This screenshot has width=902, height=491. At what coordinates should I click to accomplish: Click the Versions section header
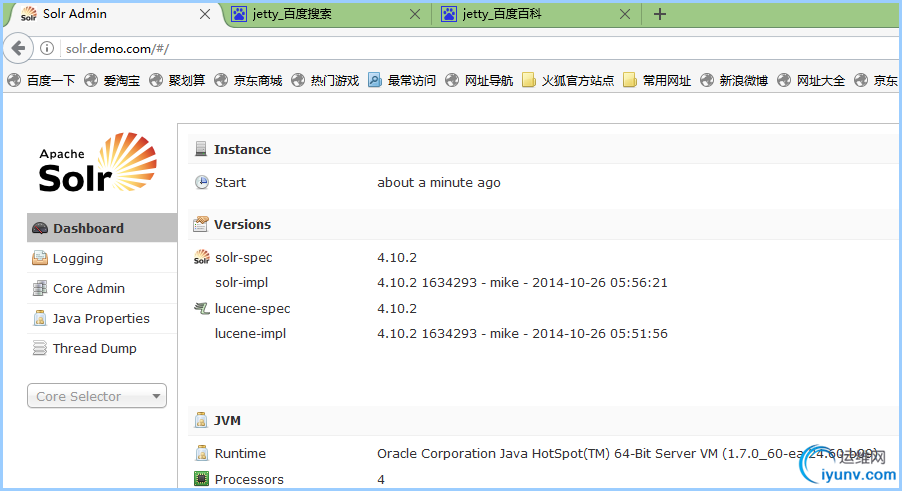(x=544, y=224)
